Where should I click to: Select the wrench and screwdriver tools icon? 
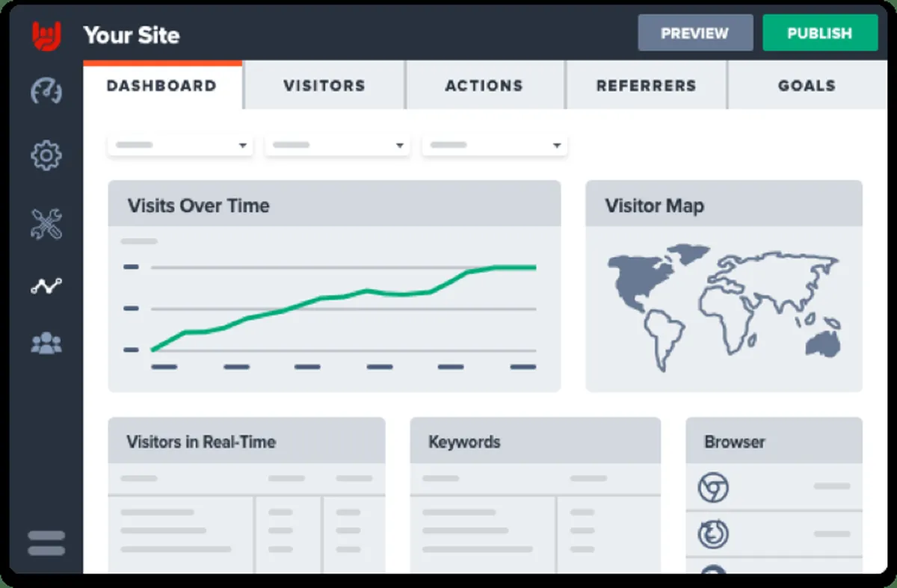pos(46,224)
